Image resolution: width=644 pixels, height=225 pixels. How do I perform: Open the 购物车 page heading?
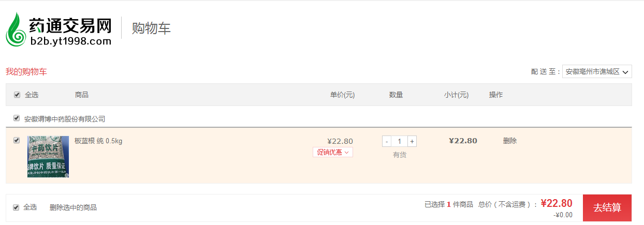point(151,28)
